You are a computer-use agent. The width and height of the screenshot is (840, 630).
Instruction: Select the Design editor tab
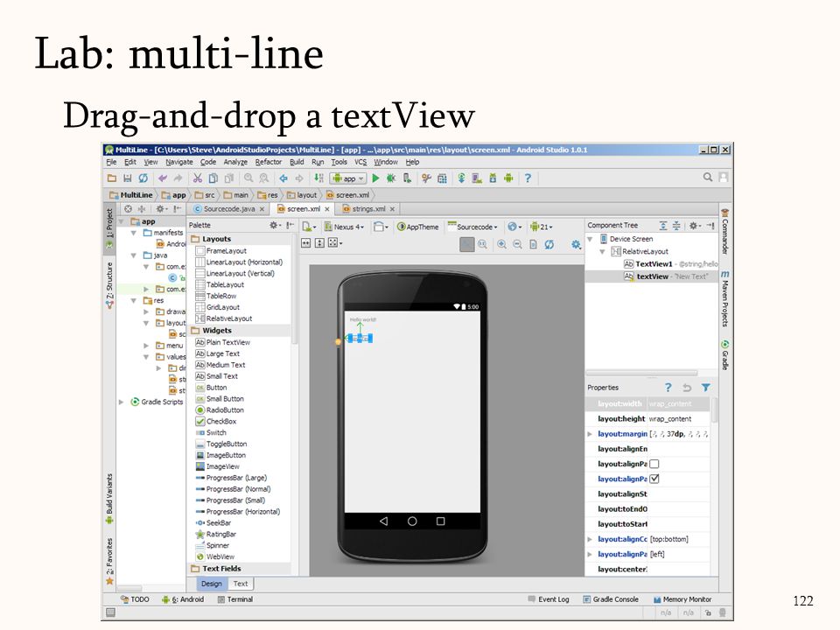pos(212,584)
